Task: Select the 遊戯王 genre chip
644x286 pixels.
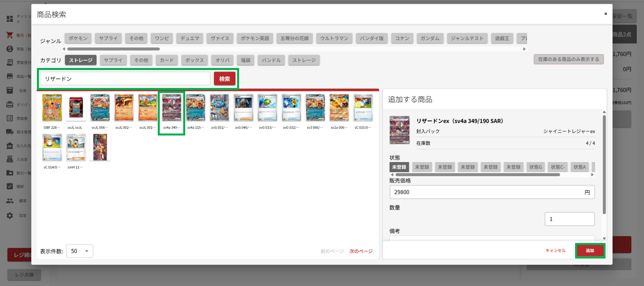Action: point(501,38)
